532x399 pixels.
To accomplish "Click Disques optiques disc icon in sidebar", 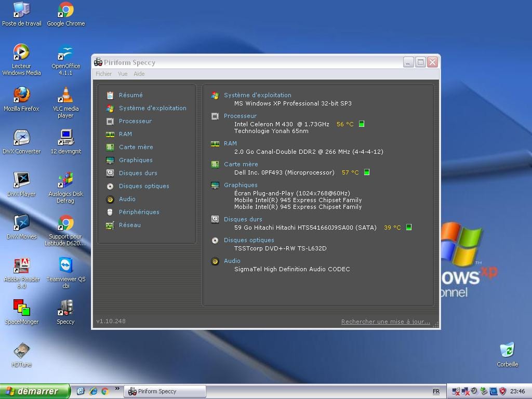I will pyautogui.click(x=110, y=187).
